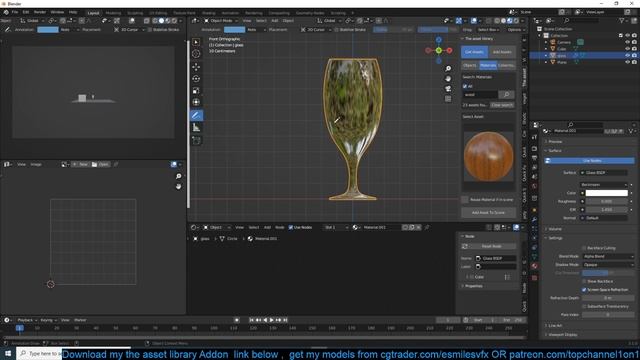Viewport: 640px width, 360px height.
Task: Click the wood material preview thumbnail
Action: pyautogui.click(x=488, y=157)
